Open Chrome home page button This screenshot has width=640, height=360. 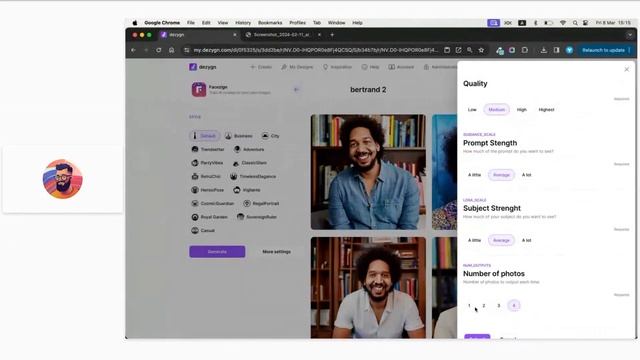(x=171, y=50)
